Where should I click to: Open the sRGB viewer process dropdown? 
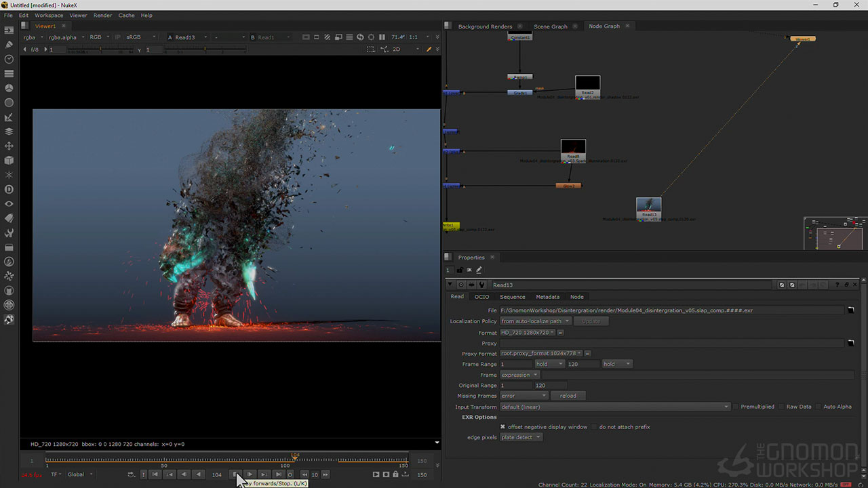pos(141,37)
